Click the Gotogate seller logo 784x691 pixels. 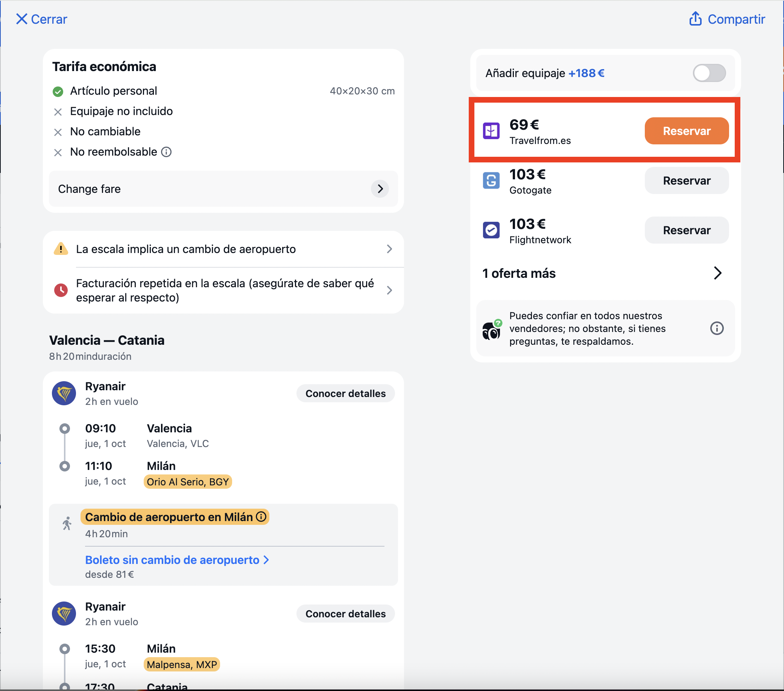pyautogui.click(x=491, y=180)
